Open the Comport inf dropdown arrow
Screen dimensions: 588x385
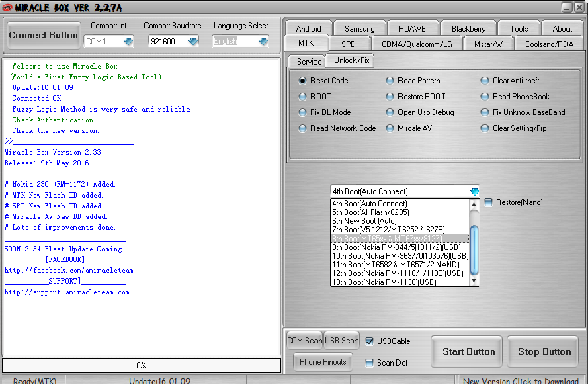[x=128, y=41]
